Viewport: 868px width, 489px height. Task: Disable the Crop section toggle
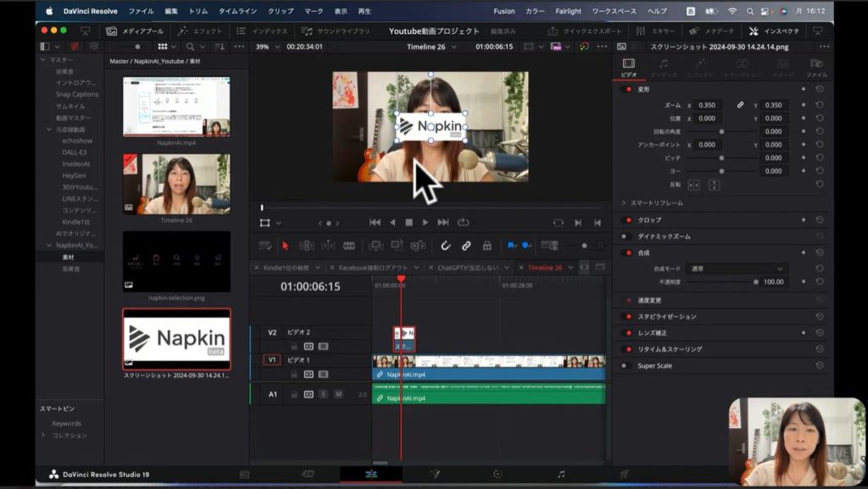(x=628, y=220)
